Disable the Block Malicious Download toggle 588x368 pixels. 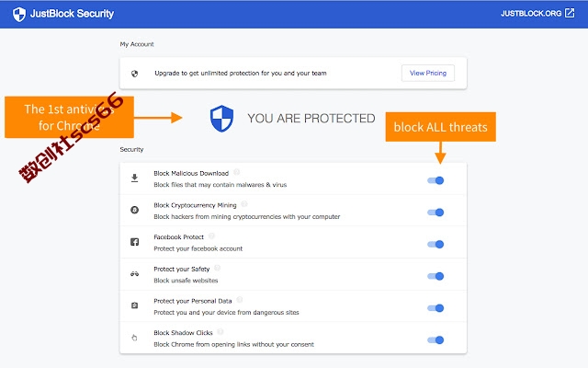[x=435, y=180]
